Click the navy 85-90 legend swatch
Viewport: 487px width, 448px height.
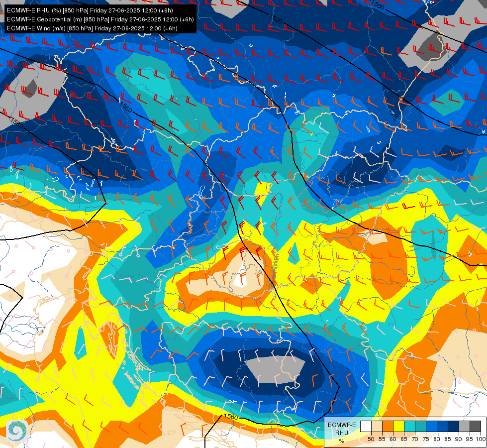(454, 426)
